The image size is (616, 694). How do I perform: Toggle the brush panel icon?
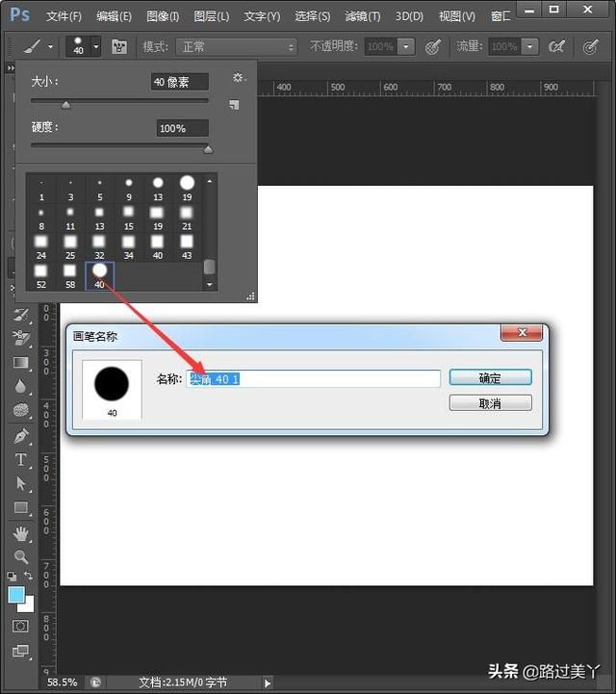(118, 46)
